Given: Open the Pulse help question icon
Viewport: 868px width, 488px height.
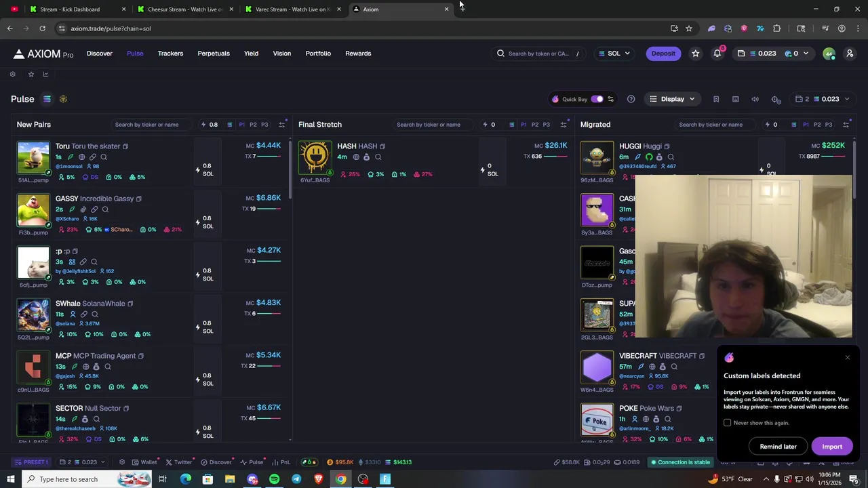Looking at the screenshot, I should [x=631, y=100].
